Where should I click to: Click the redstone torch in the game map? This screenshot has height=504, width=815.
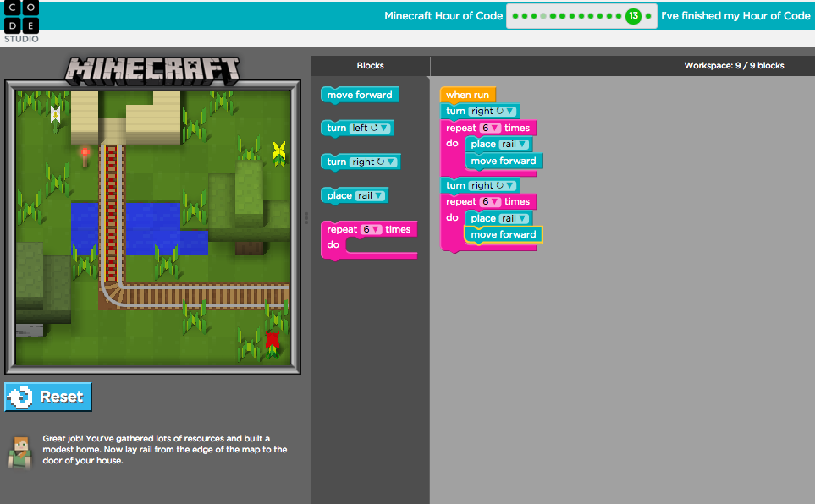pos(85,157)
